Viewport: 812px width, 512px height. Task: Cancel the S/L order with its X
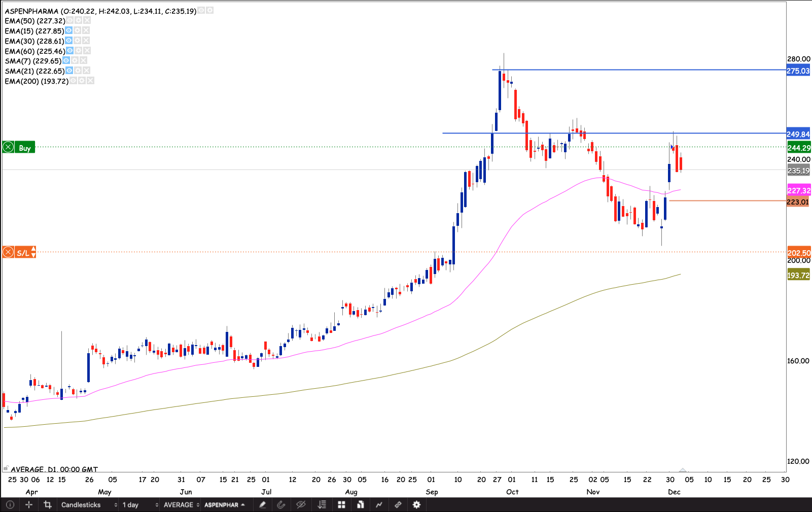click(8, 252)
